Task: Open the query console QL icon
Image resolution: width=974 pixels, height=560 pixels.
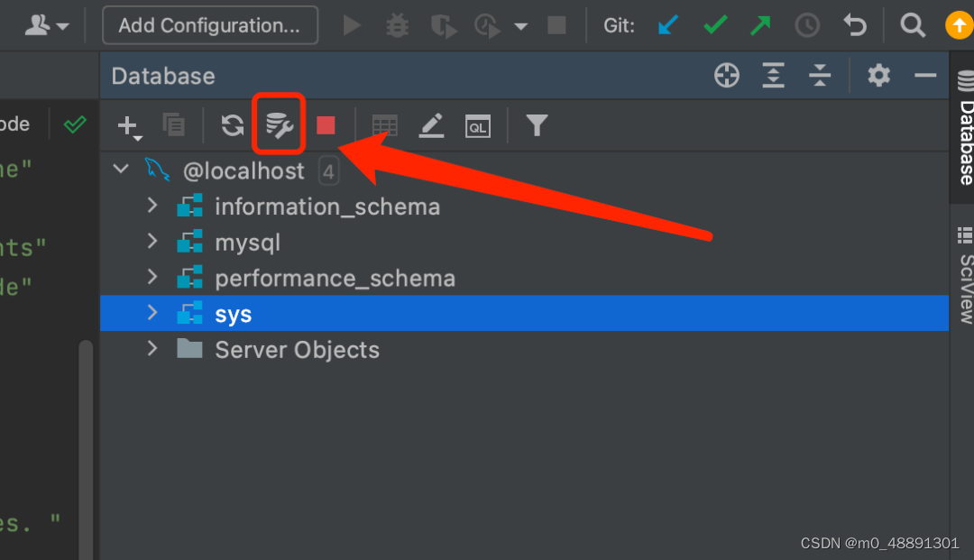Action: [x=478, y=126]
